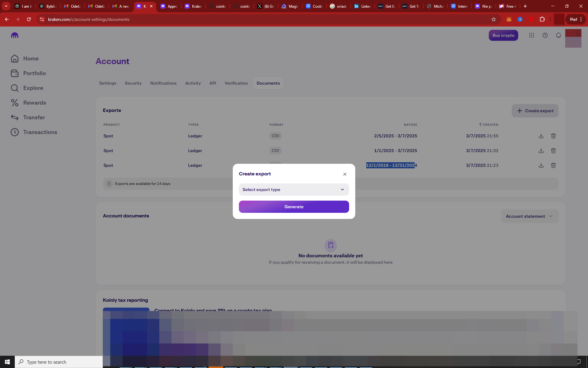Screen dimensions: 588x368
Task: Switch to the Magic browser tab
Action: tap(290, 6)
